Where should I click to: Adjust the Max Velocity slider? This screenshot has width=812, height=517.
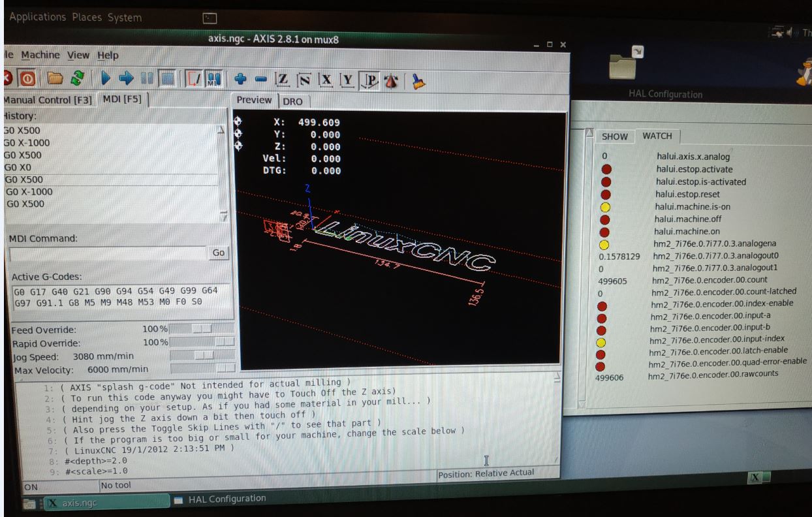coord(202,369)
